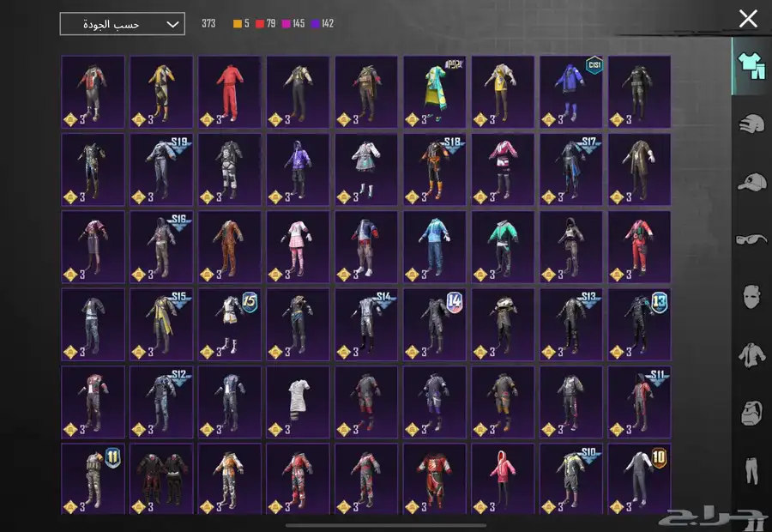Select the double-character dark red outfit set
This screenshot has height=532, width=772.
coord(161,479)
